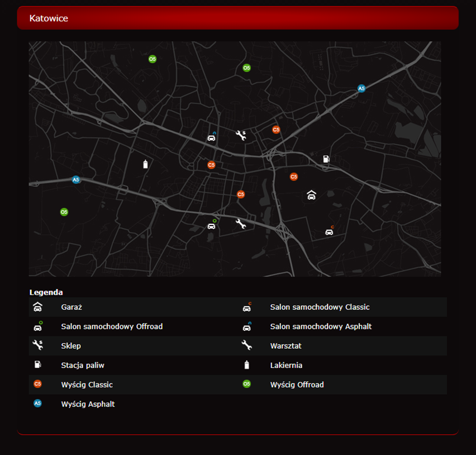The width and height of the screenshot is (476, 455).
Task: Open the bottom-left green OS race marker
Action: pyautogui.click(x=64, y=212)
